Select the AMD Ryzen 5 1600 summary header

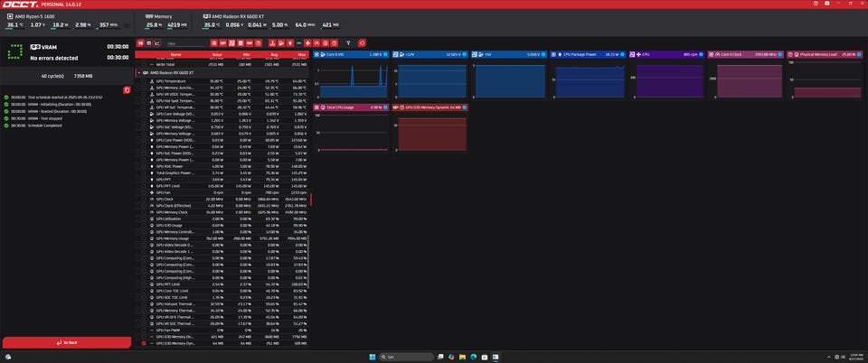tap(30, 16)
